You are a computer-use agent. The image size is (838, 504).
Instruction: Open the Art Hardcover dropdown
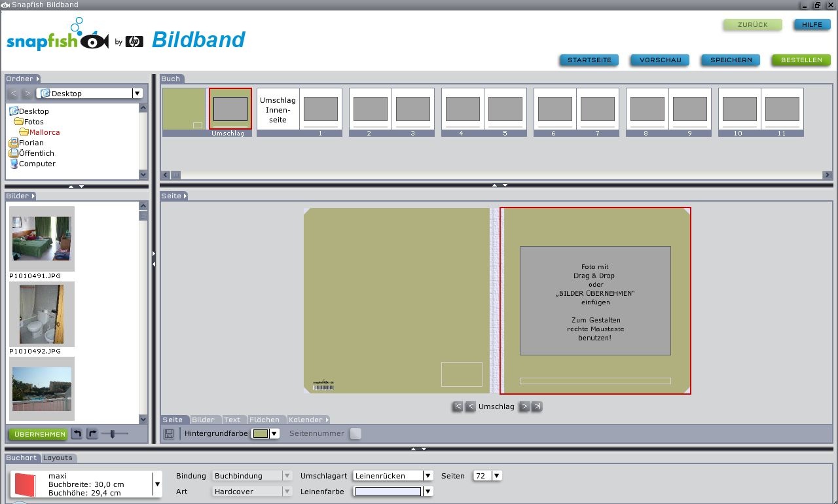287,492
